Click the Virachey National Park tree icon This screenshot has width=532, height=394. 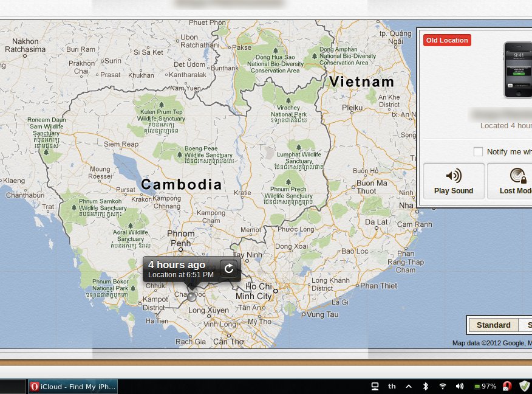pyautogui.click(x=288, y=100)
